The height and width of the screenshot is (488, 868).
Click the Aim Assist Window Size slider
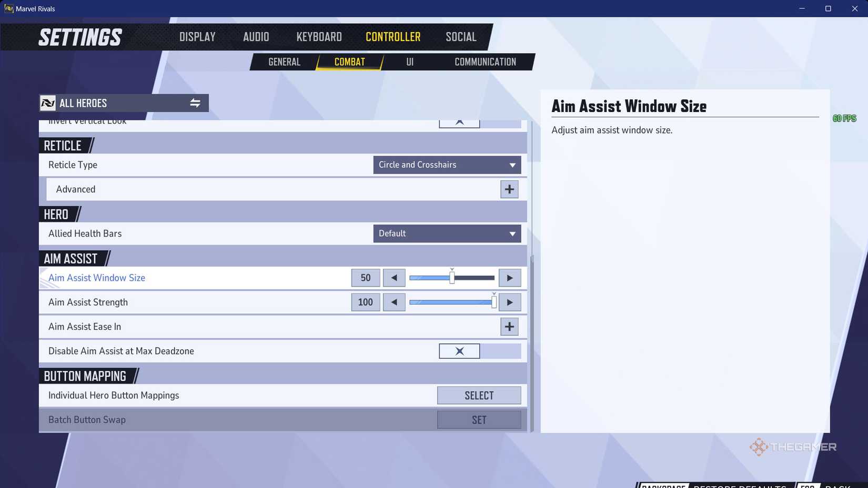click(452, 278)
